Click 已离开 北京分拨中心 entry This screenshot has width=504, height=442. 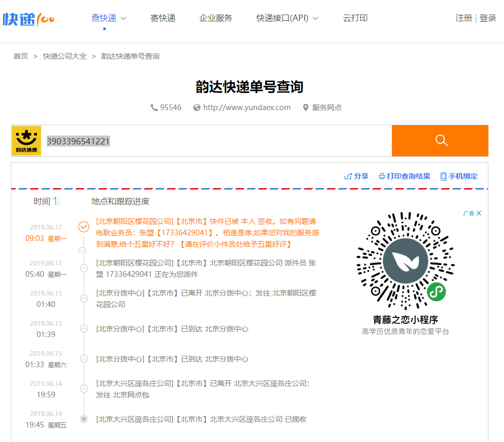pos(206,299)
